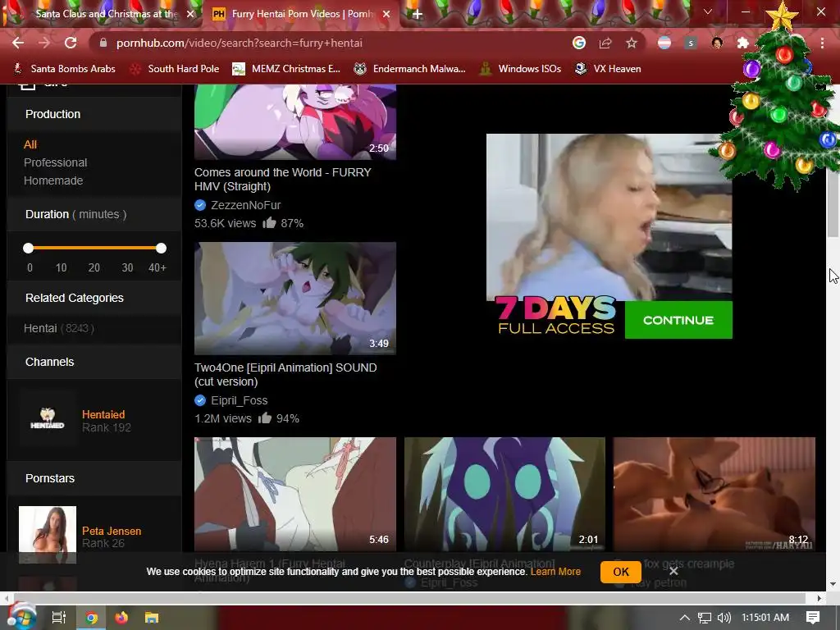
Task: Open the video thumbnail with duration 3:49
Action: tap(295, 299)
